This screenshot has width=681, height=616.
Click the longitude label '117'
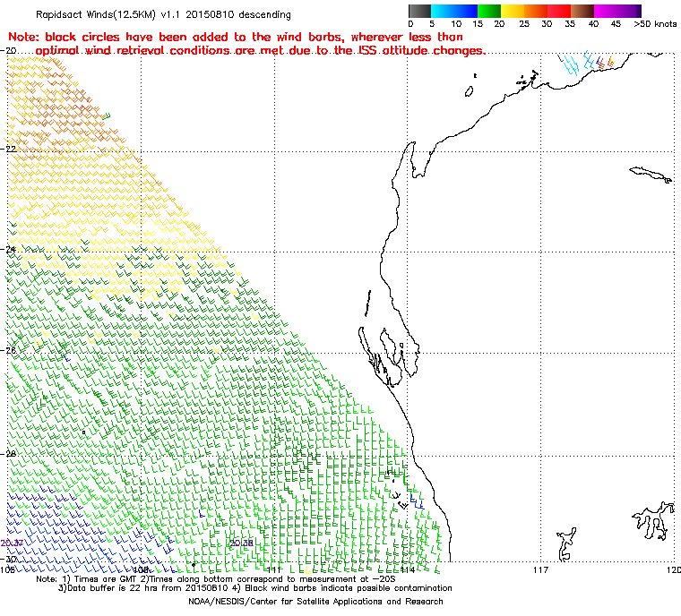[x=540, y=569]
